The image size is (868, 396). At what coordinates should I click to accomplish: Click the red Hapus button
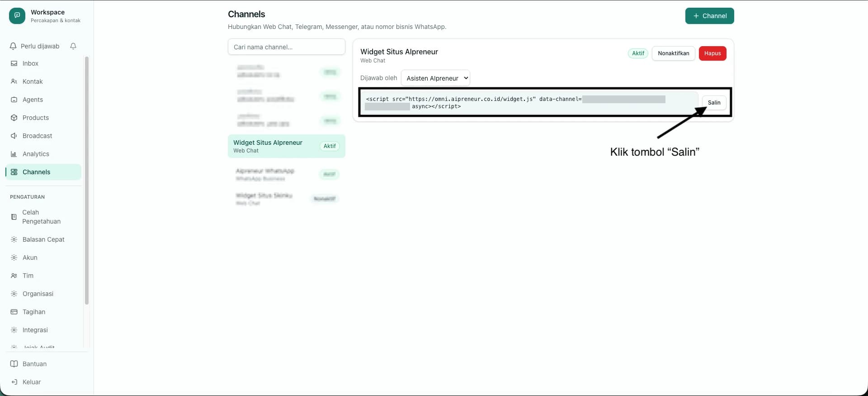click(712, 53)
